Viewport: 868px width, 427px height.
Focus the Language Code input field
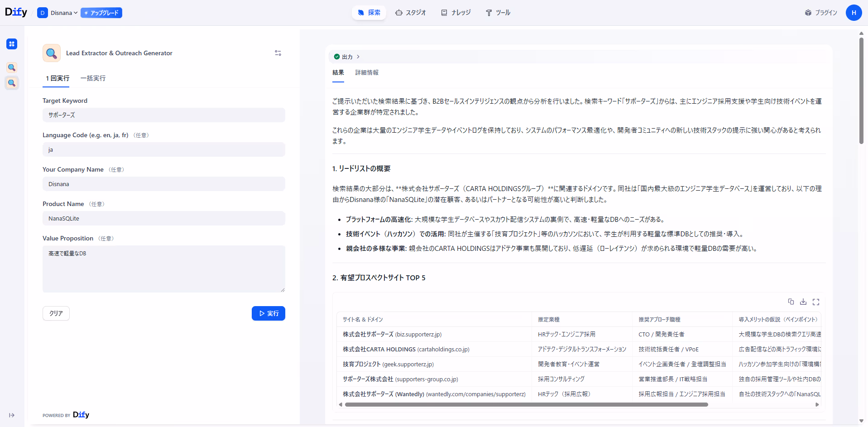tap(164, 149)
